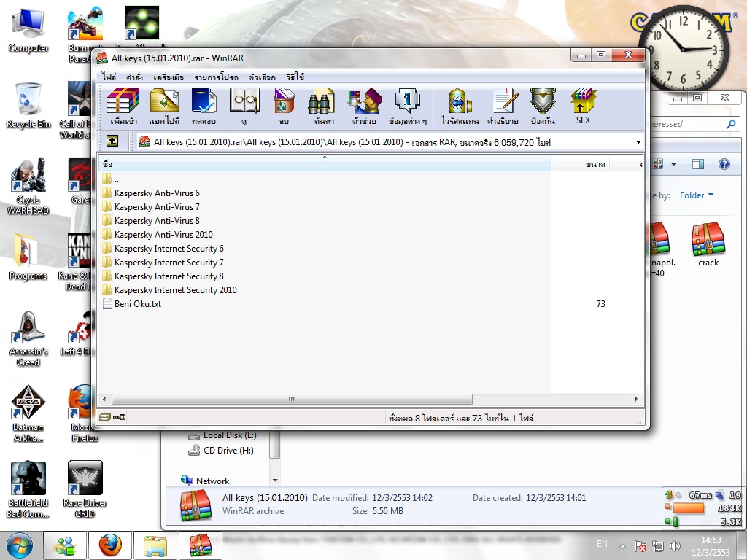Open the first menu (File) in WinRAR
The width and height of the screenshot is (747, 560).
click(109, 77)
